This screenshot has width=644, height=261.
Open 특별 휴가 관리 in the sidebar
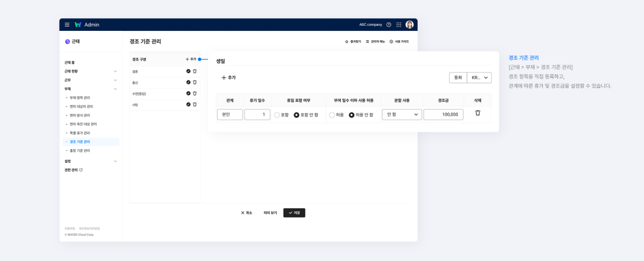coord(79,133)
